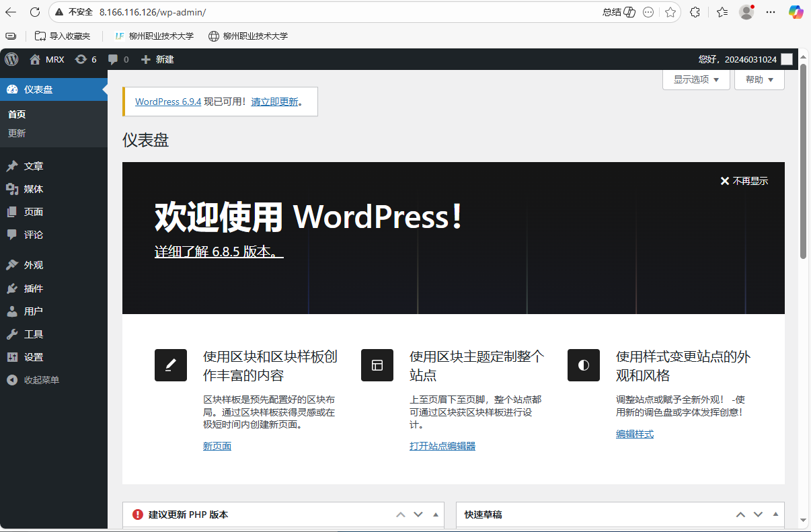Click the 收起菜单 collapse menu arrow icon
Viewport: 811px width, 532px height.
(x=11, y=380)
